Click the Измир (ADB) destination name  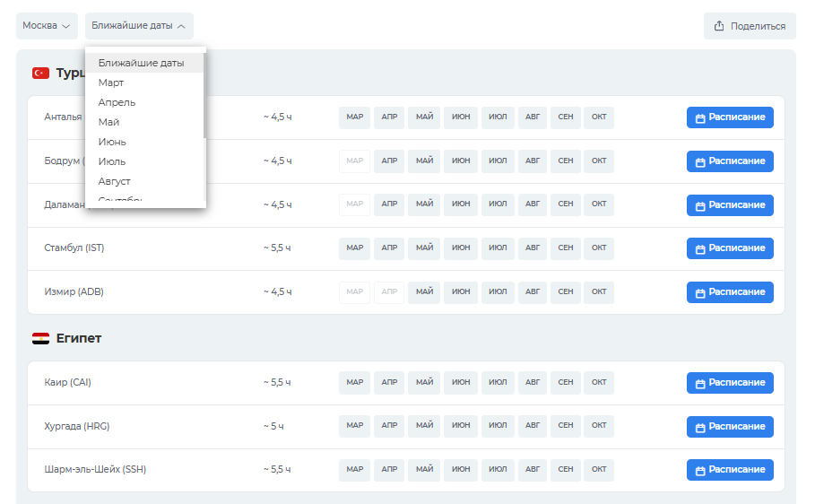74,291
